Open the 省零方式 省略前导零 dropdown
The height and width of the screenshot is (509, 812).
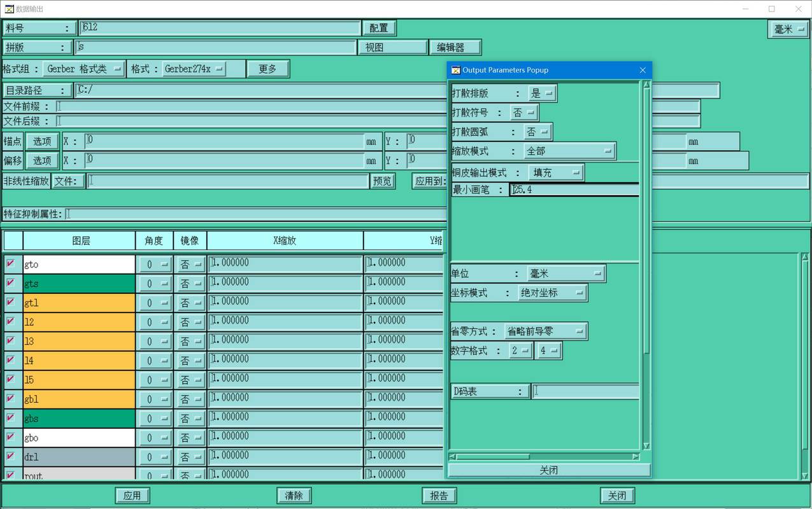pos(545,331)
